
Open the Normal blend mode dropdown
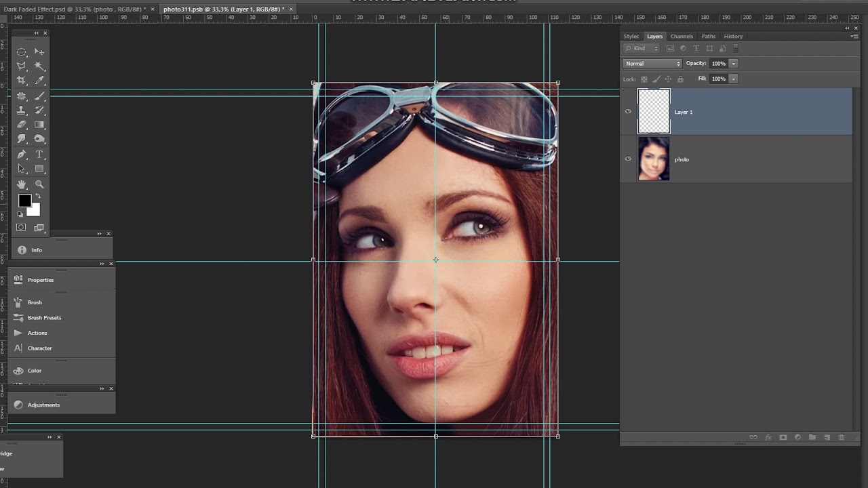click(652, 64)
